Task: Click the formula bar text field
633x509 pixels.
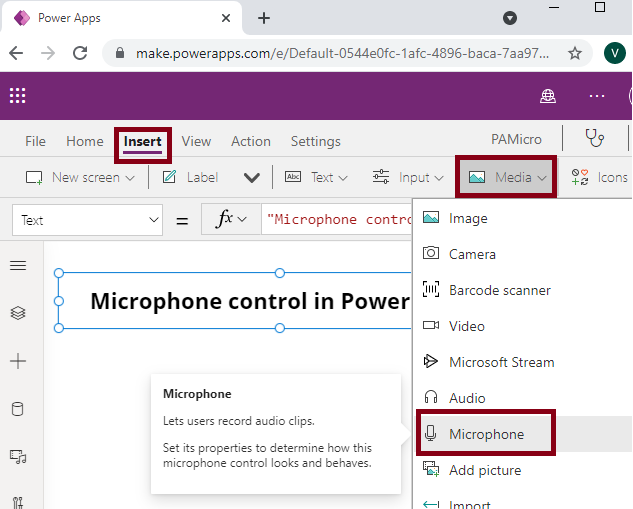Action: click(337, 219)
